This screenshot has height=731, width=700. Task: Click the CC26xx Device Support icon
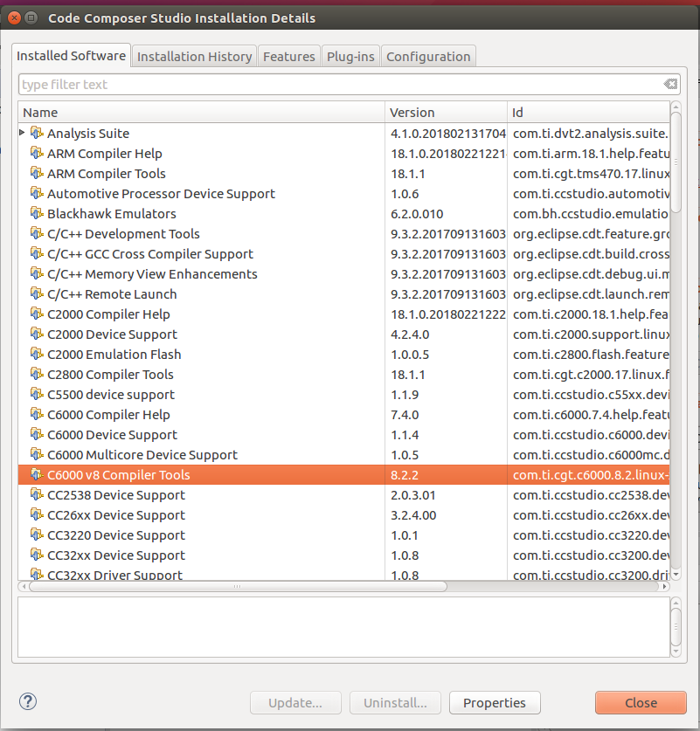click(37, 514)
